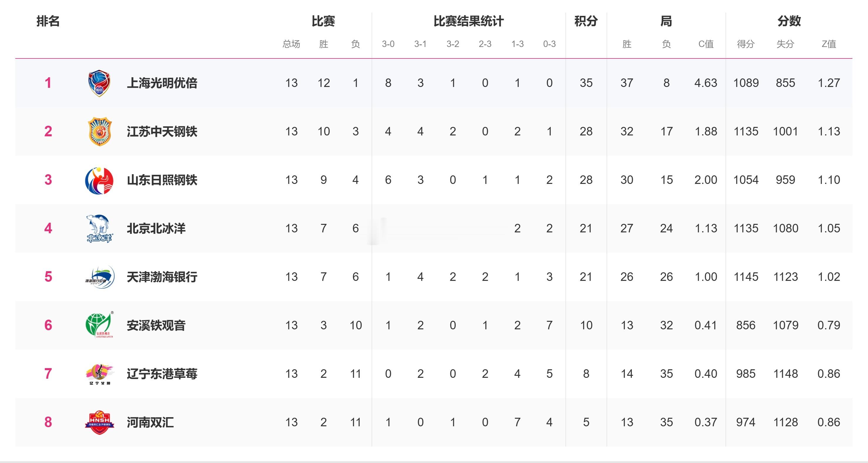Click the Anxi Tieguanyin green logo

[99, 325]
